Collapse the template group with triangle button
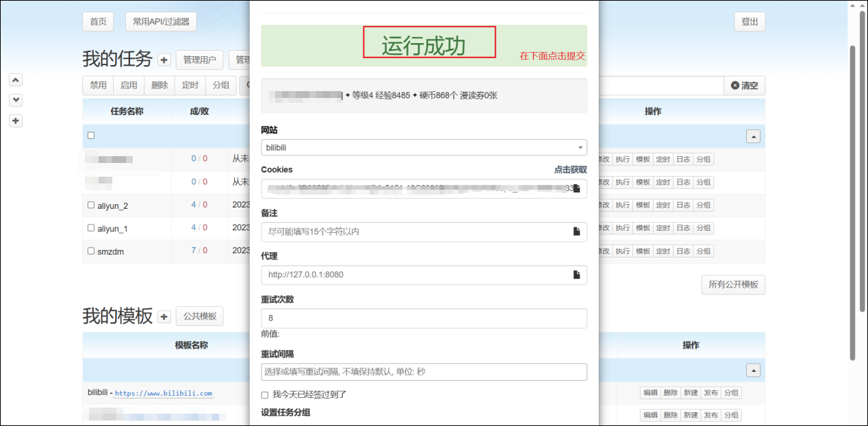 tap(753, 370)
